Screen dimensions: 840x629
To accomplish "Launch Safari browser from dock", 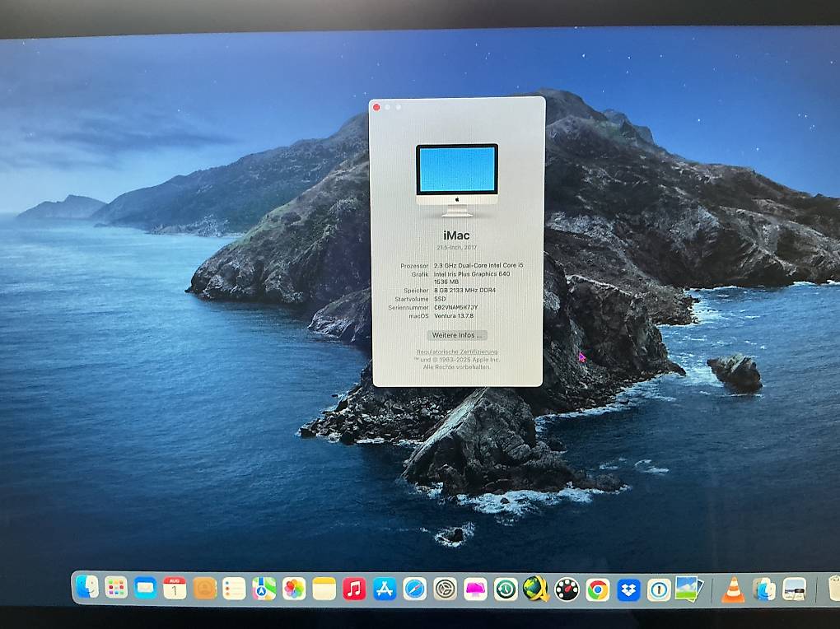I will tap(414, 589).
